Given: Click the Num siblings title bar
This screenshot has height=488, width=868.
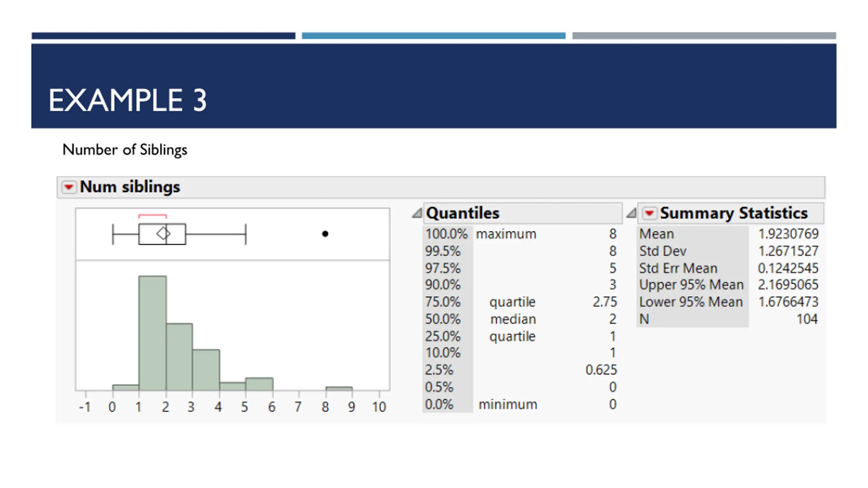Looking at the screenshot, I should pyautogui.click(x=441, y=187).
